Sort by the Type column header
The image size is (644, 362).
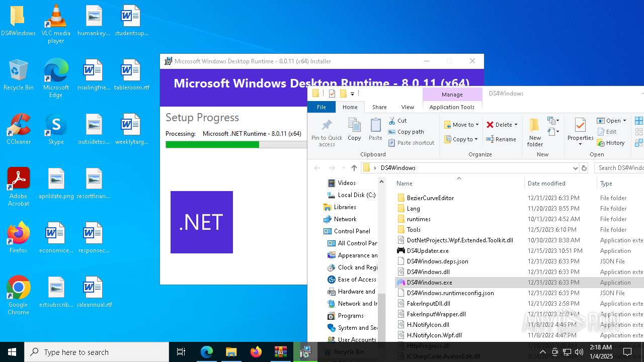click(x=606, y=184)
